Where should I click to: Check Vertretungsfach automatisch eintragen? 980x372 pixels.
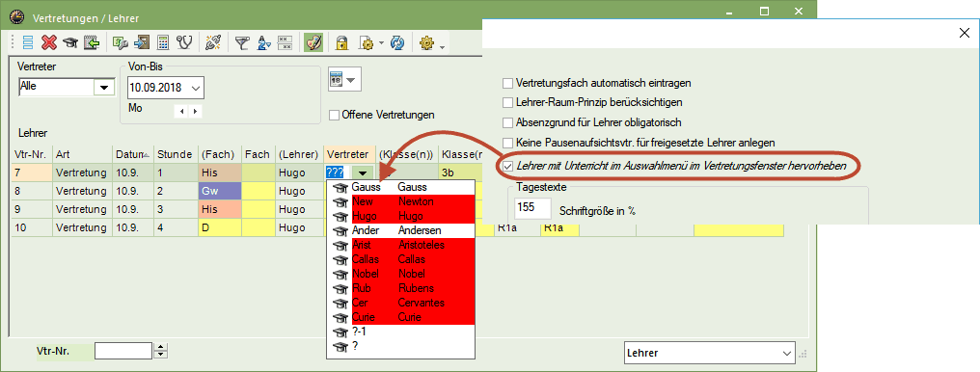(x=508, y=83)
